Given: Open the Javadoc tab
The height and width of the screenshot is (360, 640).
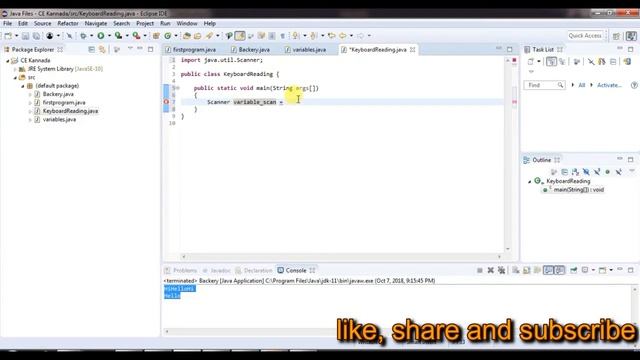Looking at the screenshot, I should click(x=217, y=271).
